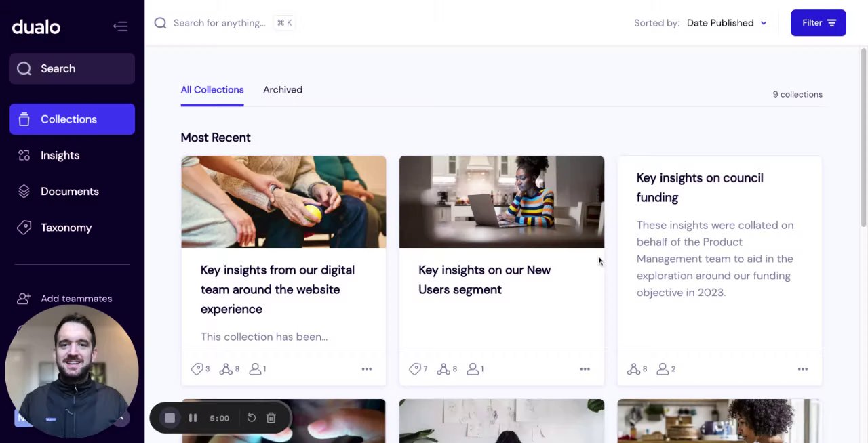Image resolution: width=868 pixels, height=443 pixels.
Task: Delete the recording with the trash icon
Action: [x=271, y=418]
